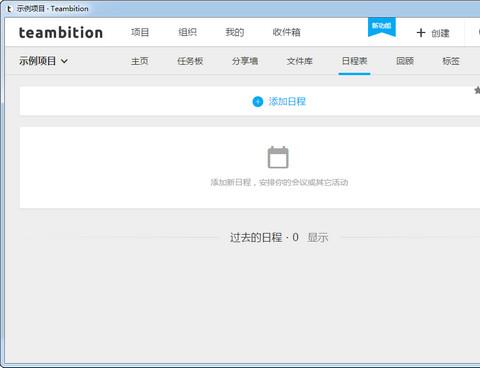Switch to the 文件库 tab
This screenshot has width=480, height=368.
click(x=300, y=61)
